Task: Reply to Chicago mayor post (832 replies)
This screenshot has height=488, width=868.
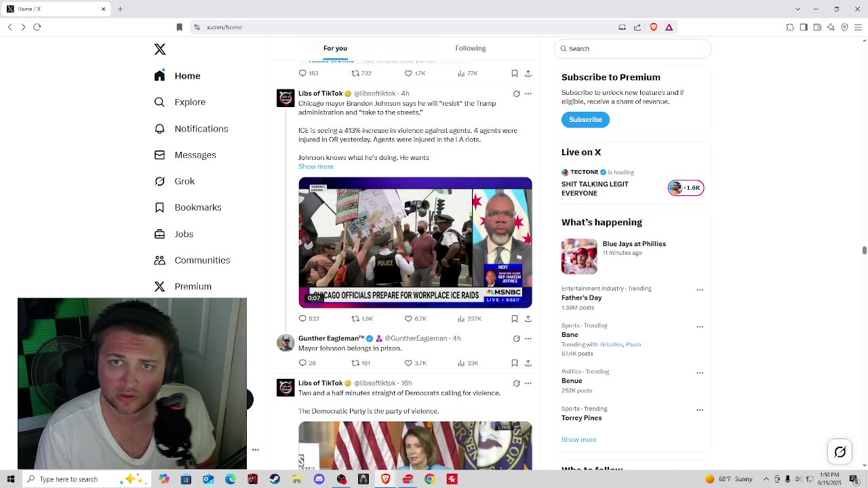Action: tap(309, 319)
